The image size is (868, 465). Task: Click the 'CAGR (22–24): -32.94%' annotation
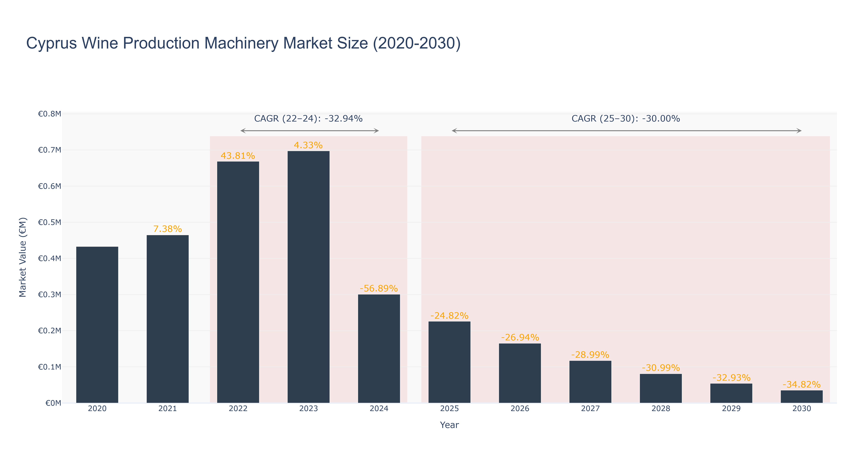(308, 119)
